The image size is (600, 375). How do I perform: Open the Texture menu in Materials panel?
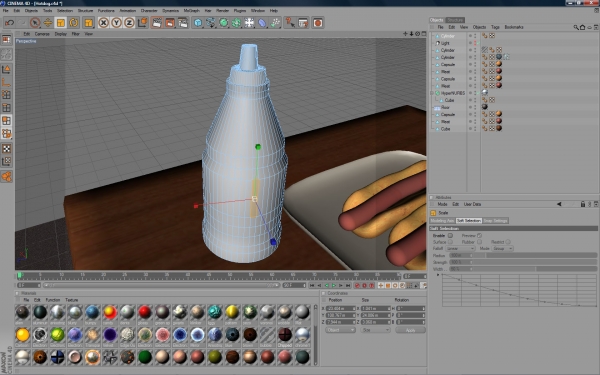(72, 300)
